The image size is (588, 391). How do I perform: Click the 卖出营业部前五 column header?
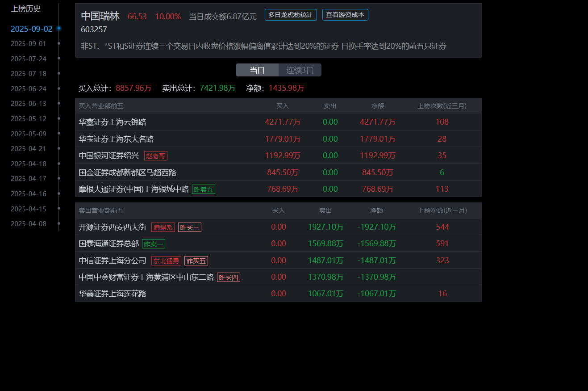tap(101, 210)
